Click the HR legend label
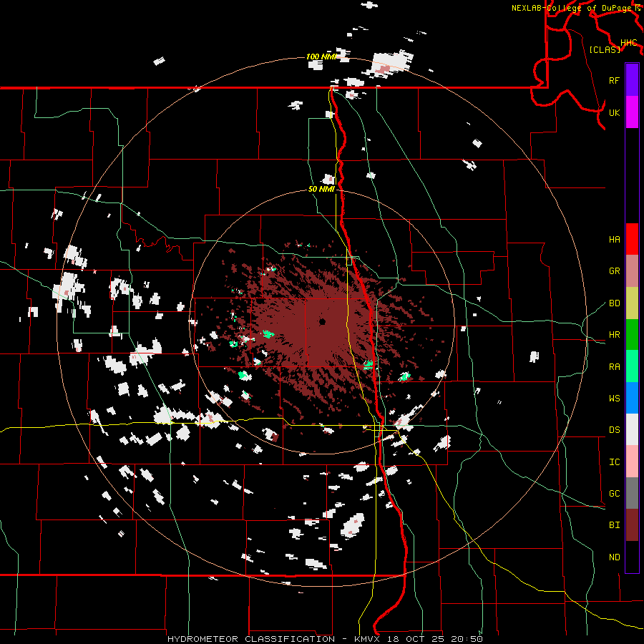This screenshot has height=644, width=644. [614, 335]
